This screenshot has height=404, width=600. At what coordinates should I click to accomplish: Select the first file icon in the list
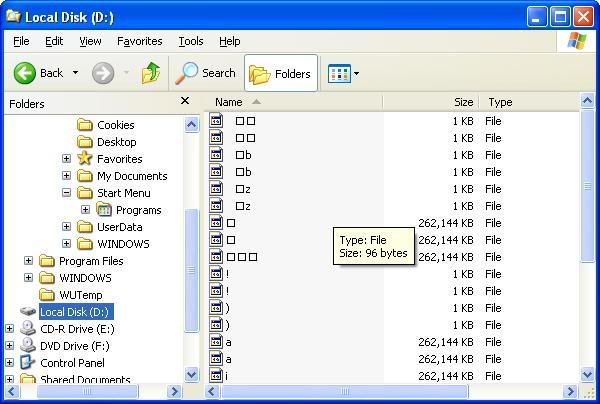(216, 121)
